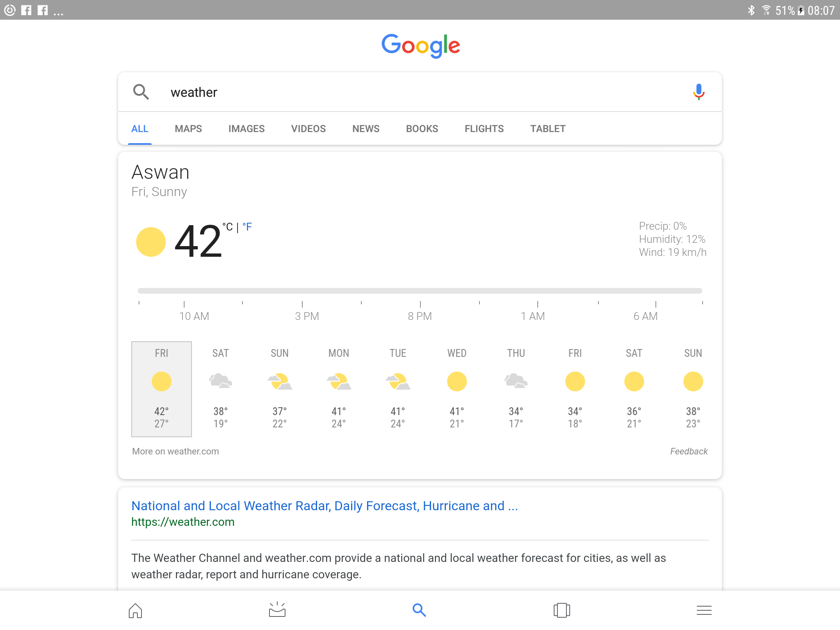Tap the magnifier icon in search box
Image resolution: width=840 pixels, height=630 pixels.
(141, 92)
